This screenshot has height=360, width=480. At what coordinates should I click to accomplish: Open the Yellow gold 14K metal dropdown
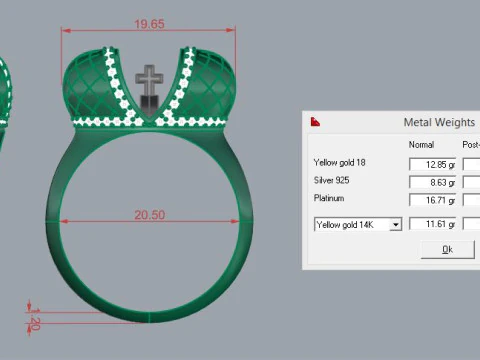click(358, 224)
